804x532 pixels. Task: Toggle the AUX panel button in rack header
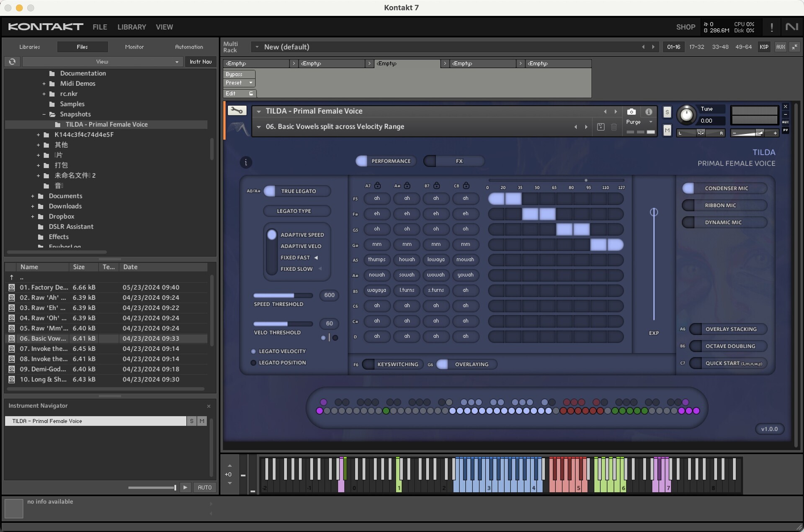coord(780,47)
